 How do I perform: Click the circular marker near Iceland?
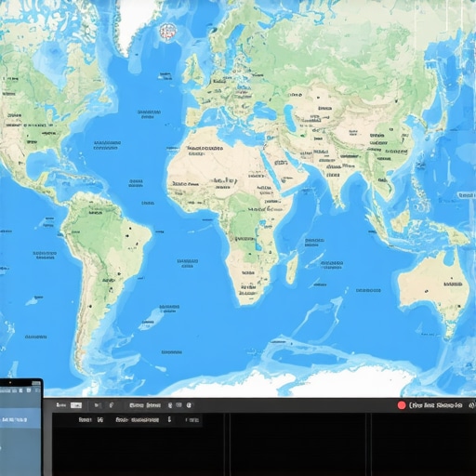[x=168, y=32]
